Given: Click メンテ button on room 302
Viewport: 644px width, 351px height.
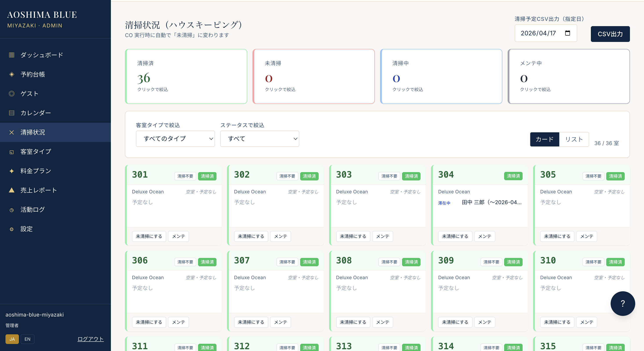Looking at the screenshot, I should click(280, 236).
